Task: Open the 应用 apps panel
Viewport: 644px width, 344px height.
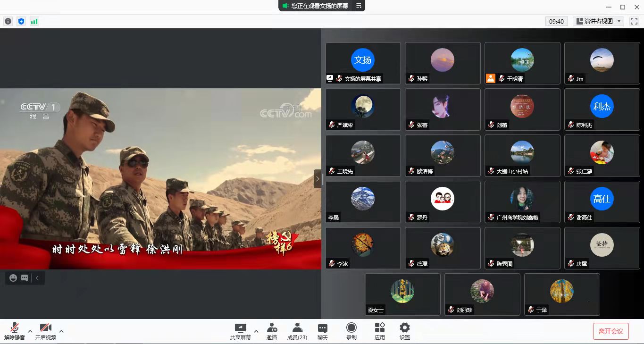Action: [379, 330]
